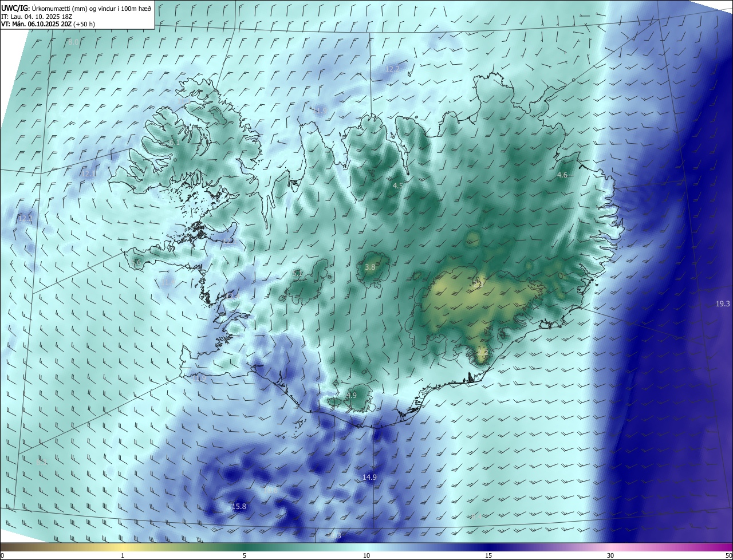Click the 8.0 value label in the northwest corner

coord(73,42)
